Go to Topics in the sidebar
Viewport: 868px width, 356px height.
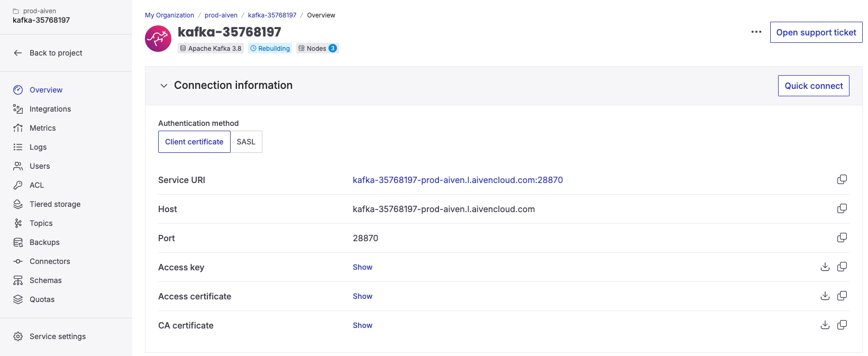pos(41,223)
